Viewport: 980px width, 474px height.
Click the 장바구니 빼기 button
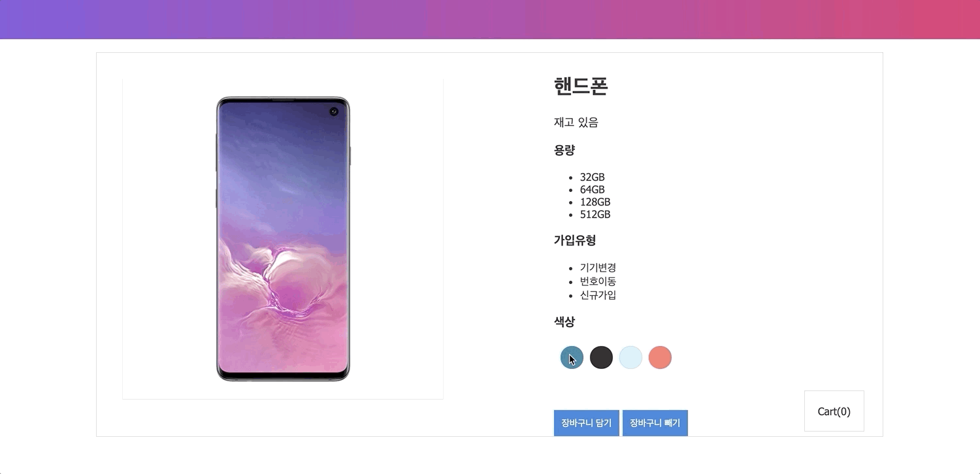(x=655, y=423)
